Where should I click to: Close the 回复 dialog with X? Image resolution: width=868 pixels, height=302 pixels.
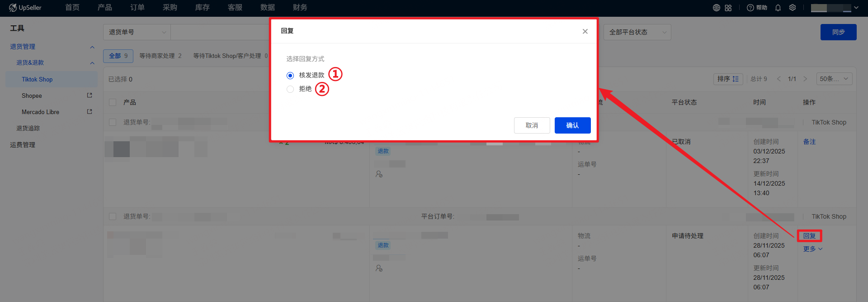[585, 31]
